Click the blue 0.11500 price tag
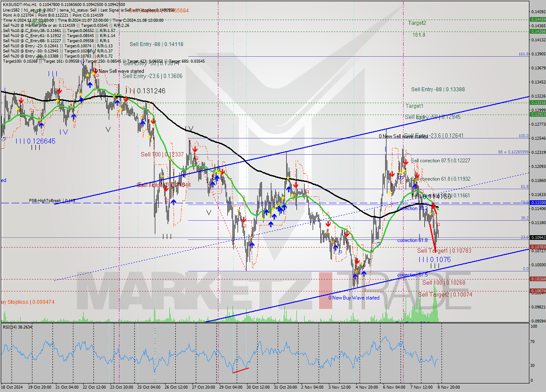Image resolution: width=546 pixels, height=392 pixels. click(537, 203)
